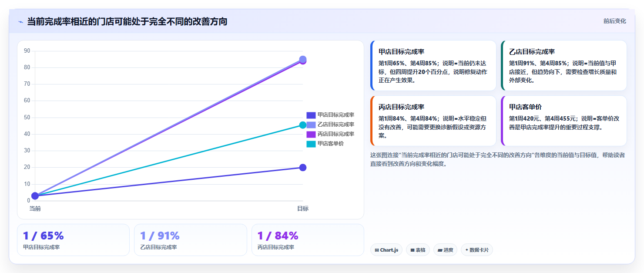The height and width of the screenshot is (273, 644).
Task: Select the 甲店客单价 insight card title
Action: pyautogui.click(x=525, y=107)
